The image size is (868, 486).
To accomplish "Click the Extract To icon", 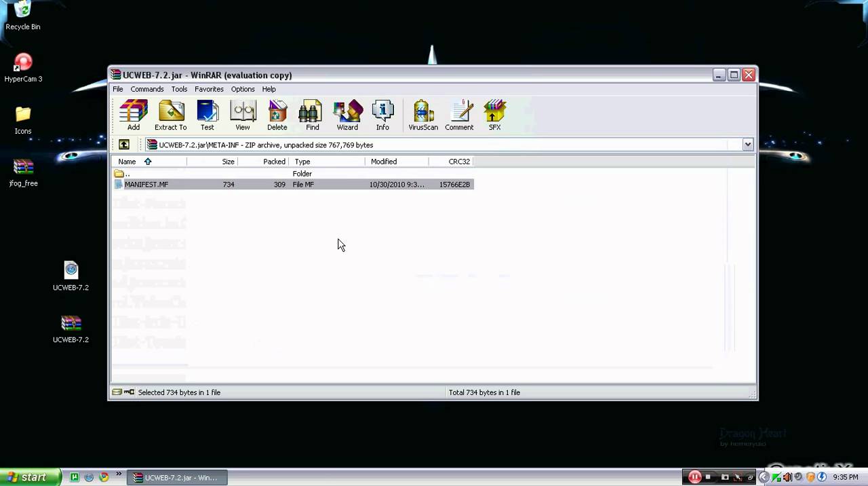I will coord(171,115).
